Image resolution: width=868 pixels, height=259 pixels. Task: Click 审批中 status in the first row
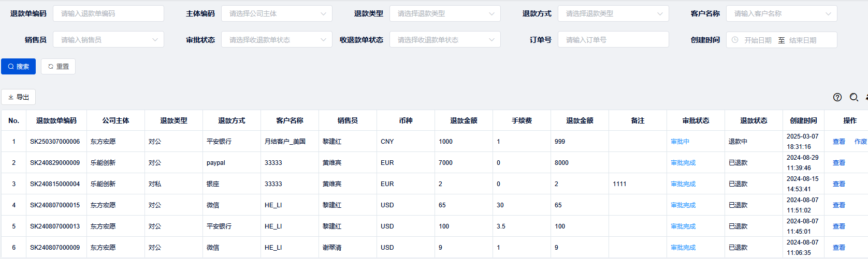coord(680,142)
